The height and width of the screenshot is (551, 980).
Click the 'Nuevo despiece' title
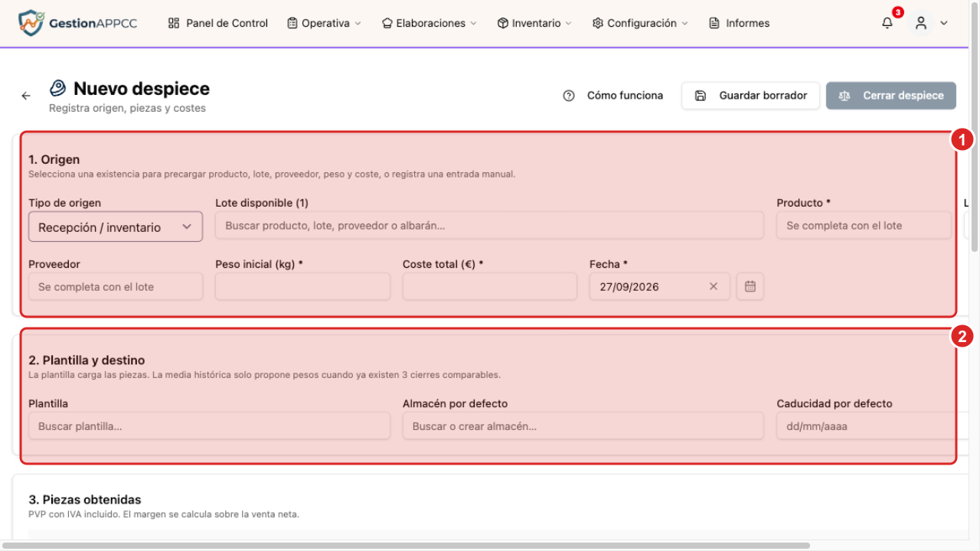coord(142,89)
